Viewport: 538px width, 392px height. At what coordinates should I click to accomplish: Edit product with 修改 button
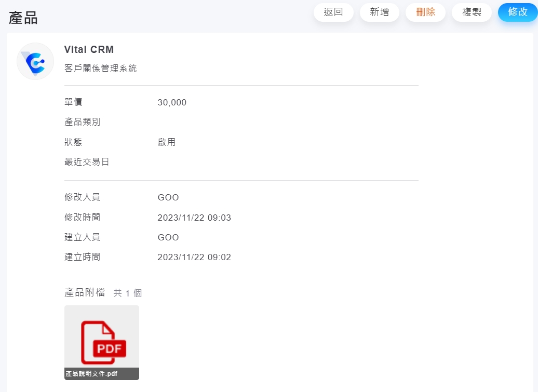point(518,12)
